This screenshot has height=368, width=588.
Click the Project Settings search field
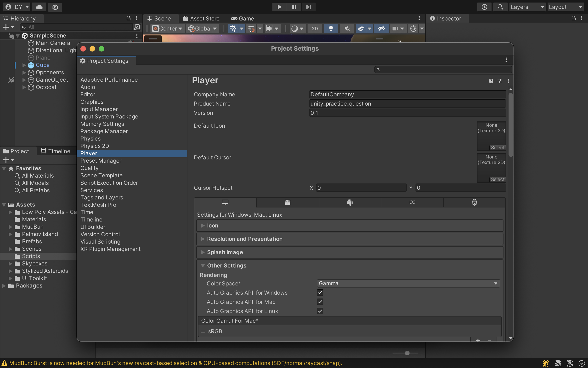(x=443, y=70)
